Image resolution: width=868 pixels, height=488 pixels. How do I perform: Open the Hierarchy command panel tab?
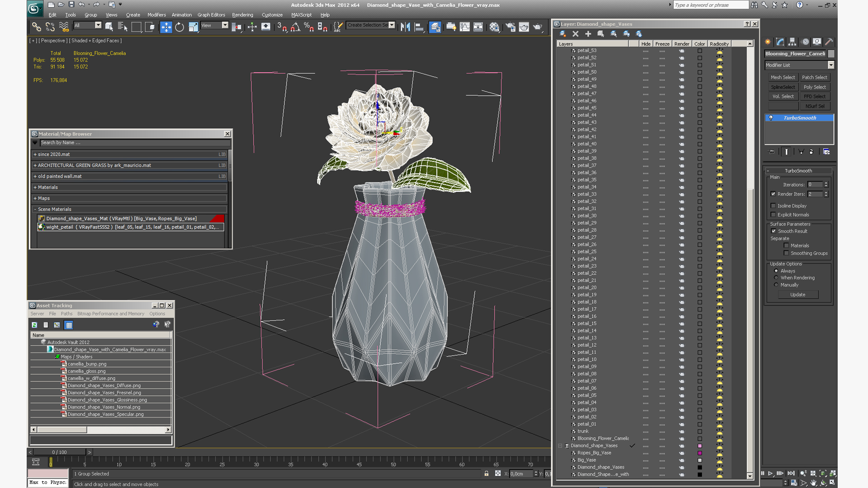pos(792,42)
